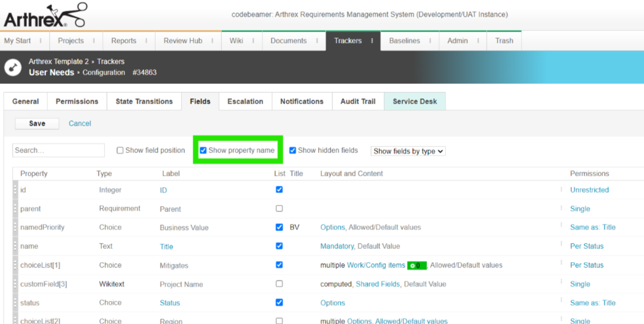Enable Show field position checkbox

pos(120,151)
